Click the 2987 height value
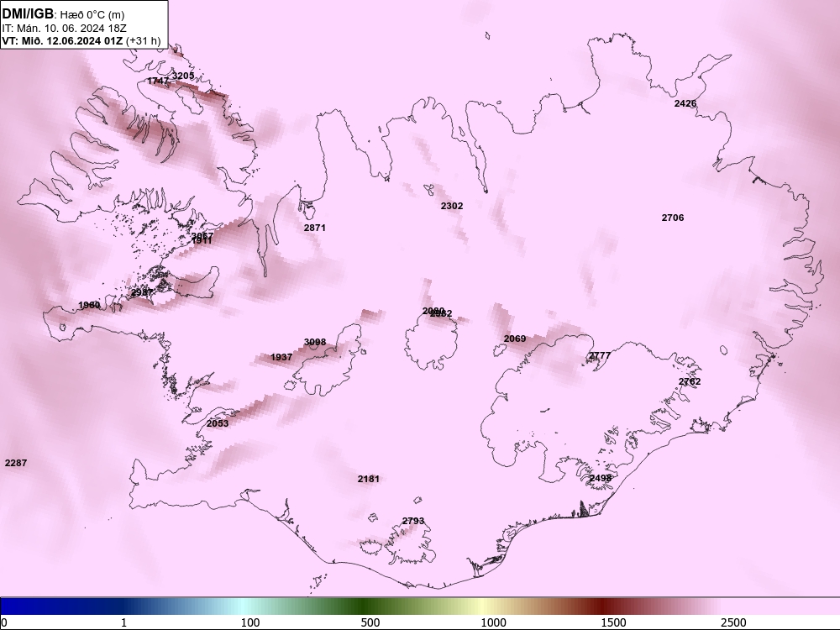The image size is (840, 630). click(142, 292)
